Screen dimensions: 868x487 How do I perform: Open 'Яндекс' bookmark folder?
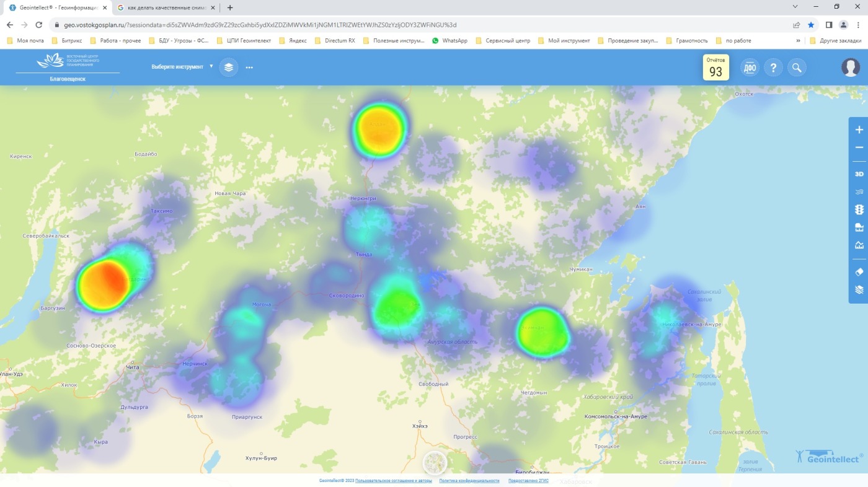click(x=293, y=41)
